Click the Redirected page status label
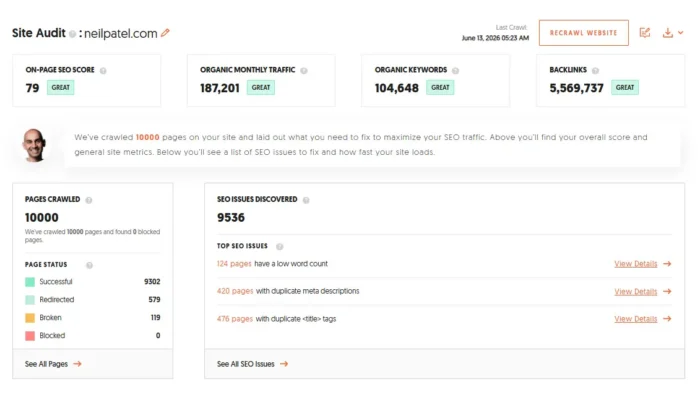The width and height of the screenshot is (700, 397). coord(57,300)
